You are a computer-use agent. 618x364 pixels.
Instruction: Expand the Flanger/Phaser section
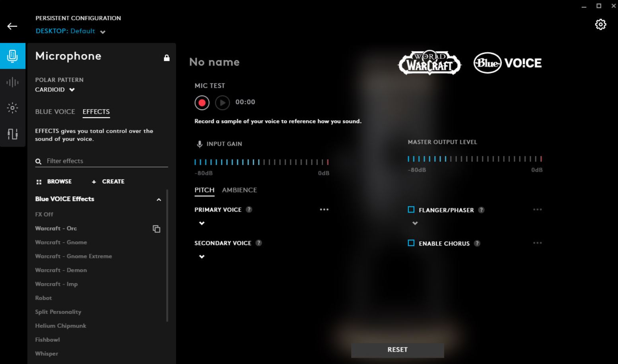click(x=415, y=223)
